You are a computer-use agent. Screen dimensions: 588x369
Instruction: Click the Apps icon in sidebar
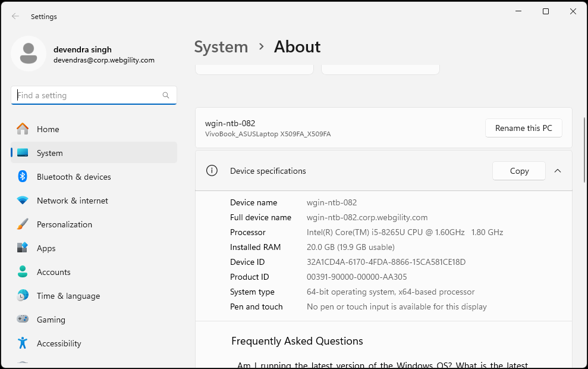pyautogui.click(x=23, y=248)
